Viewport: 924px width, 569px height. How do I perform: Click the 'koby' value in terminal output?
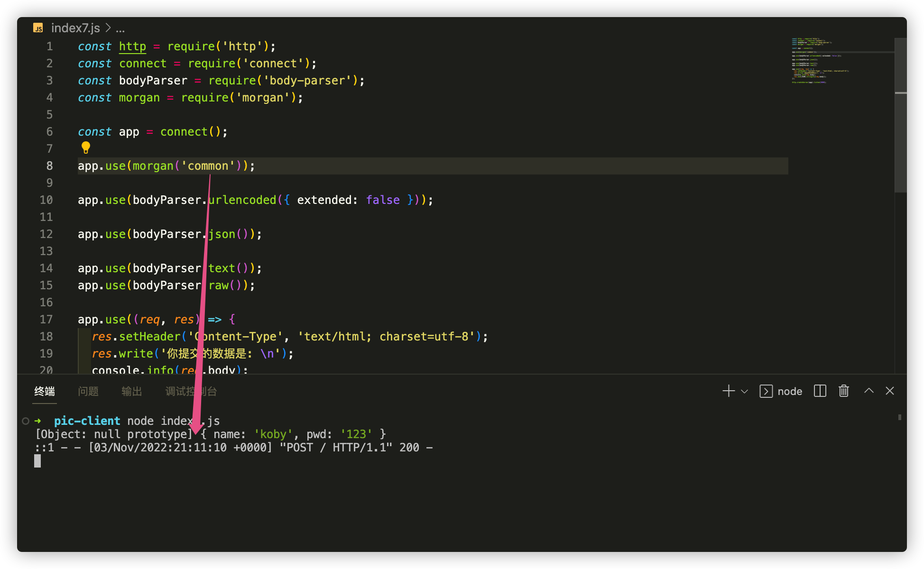[273, 434]
